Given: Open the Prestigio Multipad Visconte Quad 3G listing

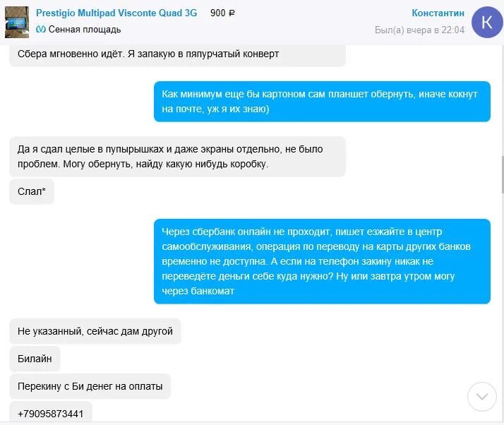Looking at the screenshot, I should [x=116, y=13].
